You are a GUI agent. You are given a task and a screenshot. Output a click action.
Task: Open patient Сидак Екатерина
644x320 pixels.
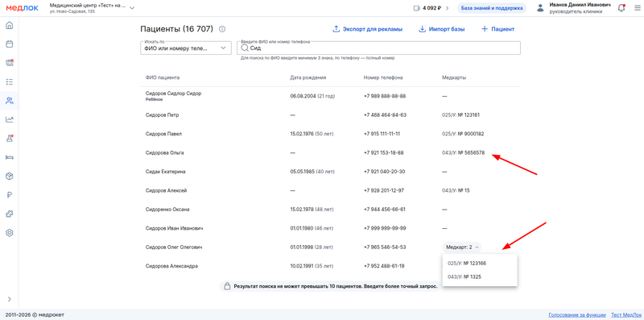tap(165, 172)
